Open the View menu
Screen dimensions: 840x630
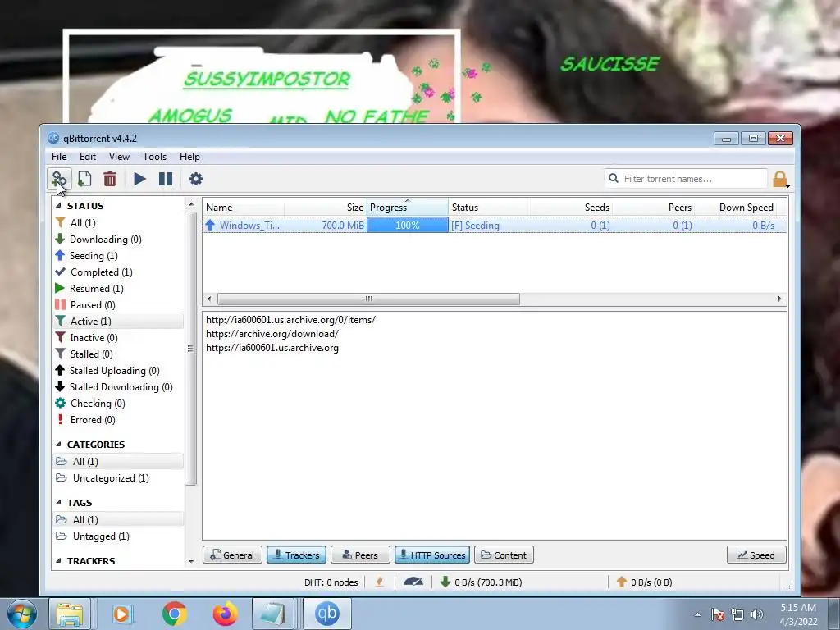[x=119, y=157]
